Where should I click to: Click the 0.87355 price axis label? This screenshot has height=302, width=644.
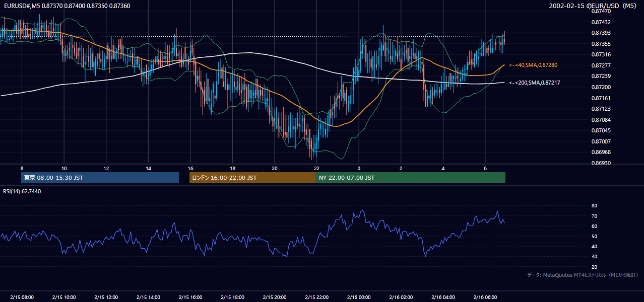coord(601,44)
